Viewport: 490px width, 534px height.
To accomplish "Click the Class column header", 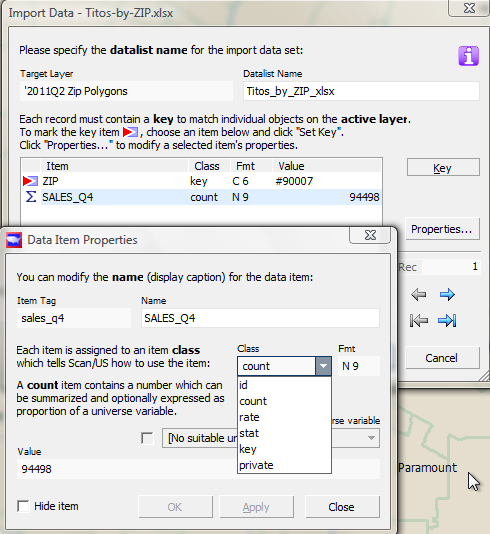I will (x=209, y=166).
